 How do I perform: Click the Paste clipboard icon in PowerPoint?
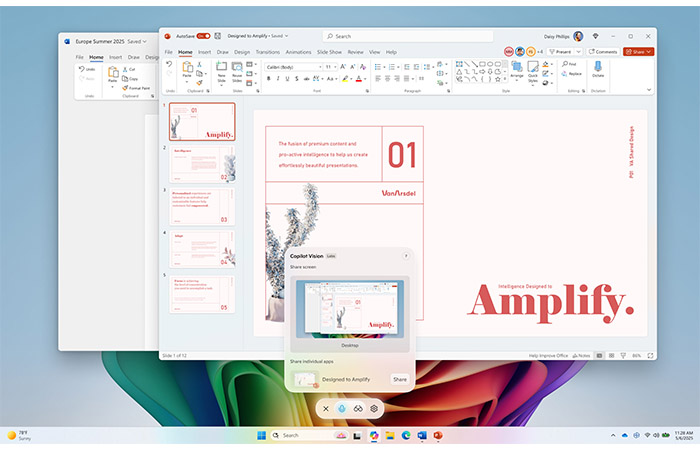(x=188, y=67)
